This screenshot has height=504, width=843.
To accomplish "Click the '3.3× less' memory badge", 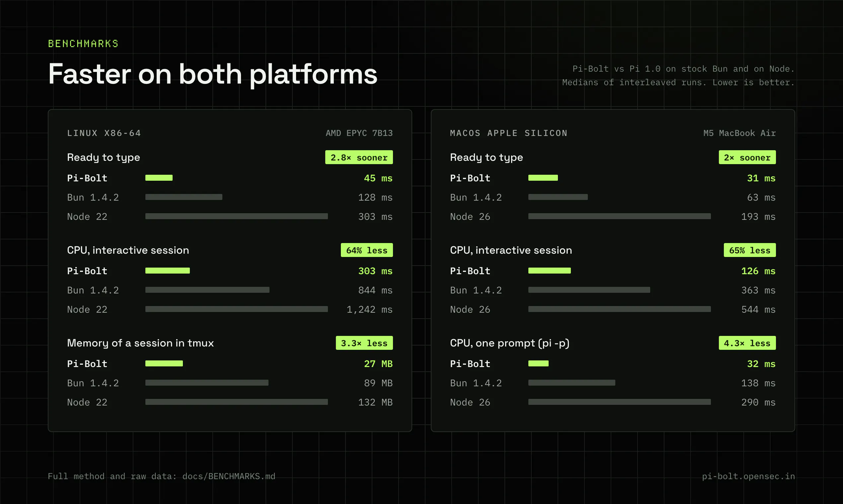I will 364,343.
